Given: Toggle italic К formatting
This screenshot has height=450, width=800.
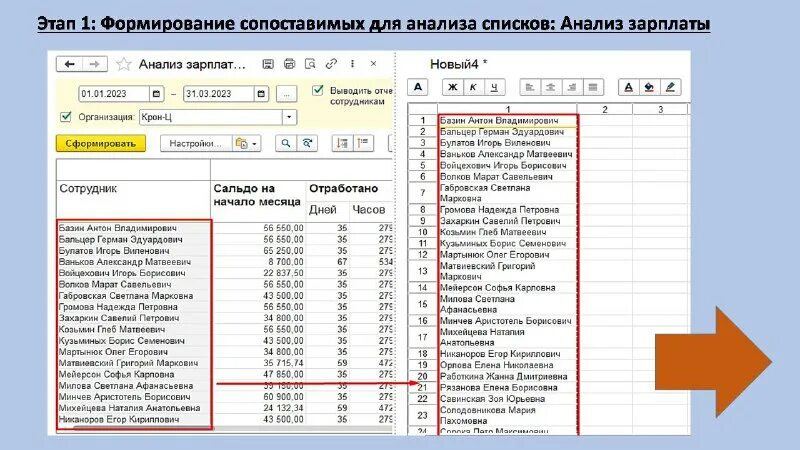Looking at the screenshot, I should 473,87.
